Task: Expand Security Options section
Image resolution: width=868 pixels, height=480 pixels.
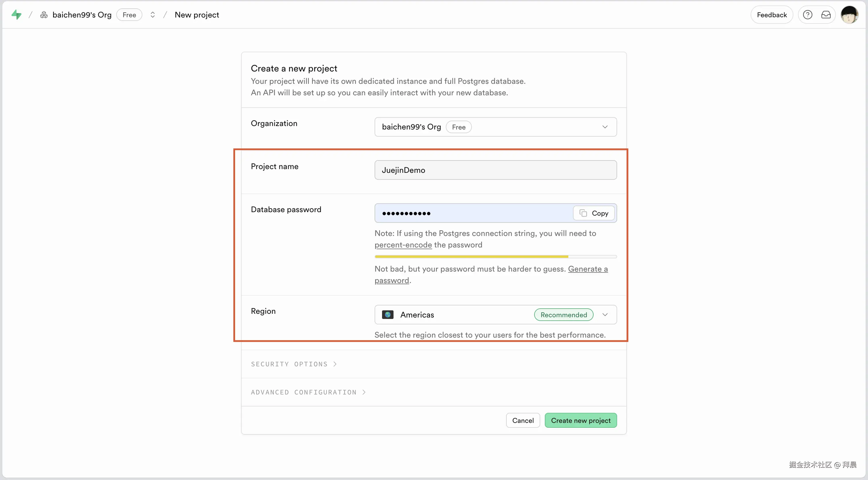Action: click(293, 364)
